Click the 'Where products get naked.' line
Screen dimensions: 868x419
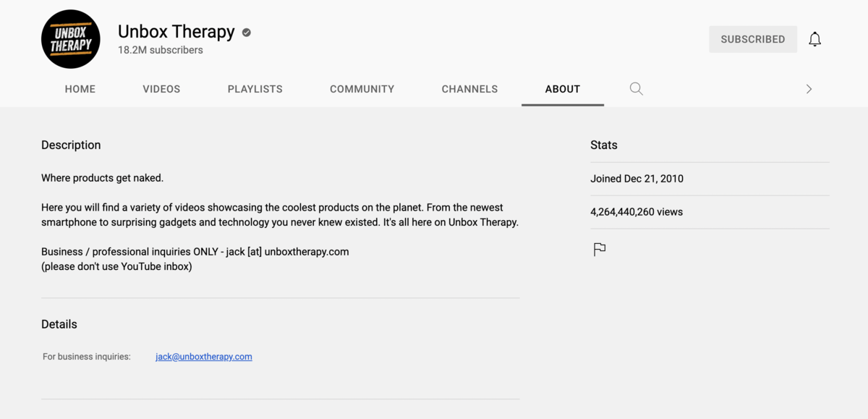point(103,178)
